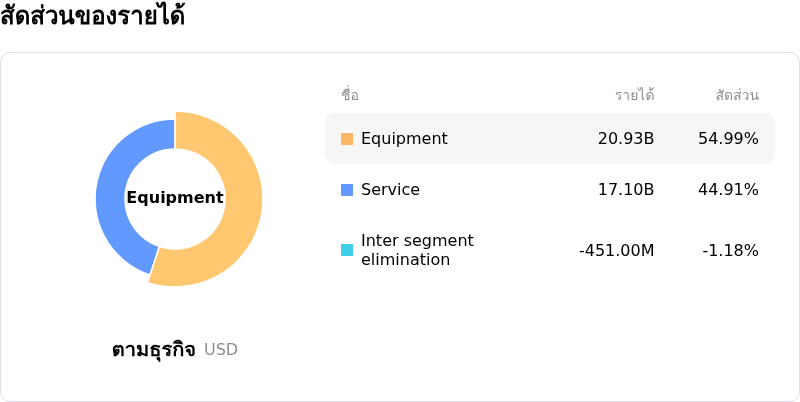
Task: Click the 17.10B revenue value
Action: 626,190
